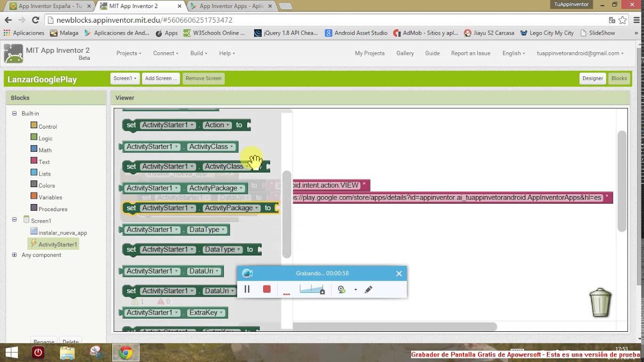Select the set ActivityStarter1 ActivityPackage block

pyautogui.click(x=200, y=208)
